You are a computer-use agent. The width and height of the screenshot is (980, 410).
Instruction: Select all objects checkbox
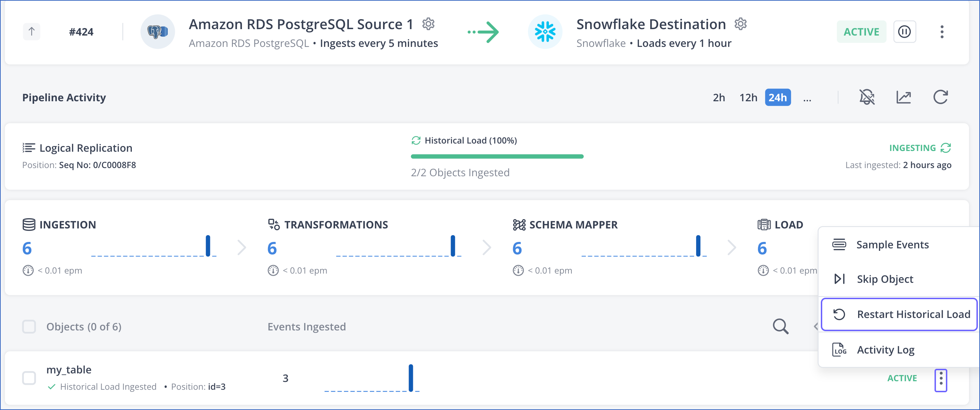pyautogui.click(x=29, y=327)
